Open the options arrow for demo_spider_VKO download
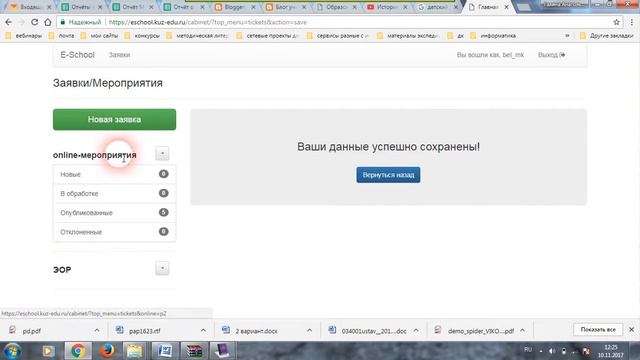This screenshot has width=640, height=360. pos(522,330)
